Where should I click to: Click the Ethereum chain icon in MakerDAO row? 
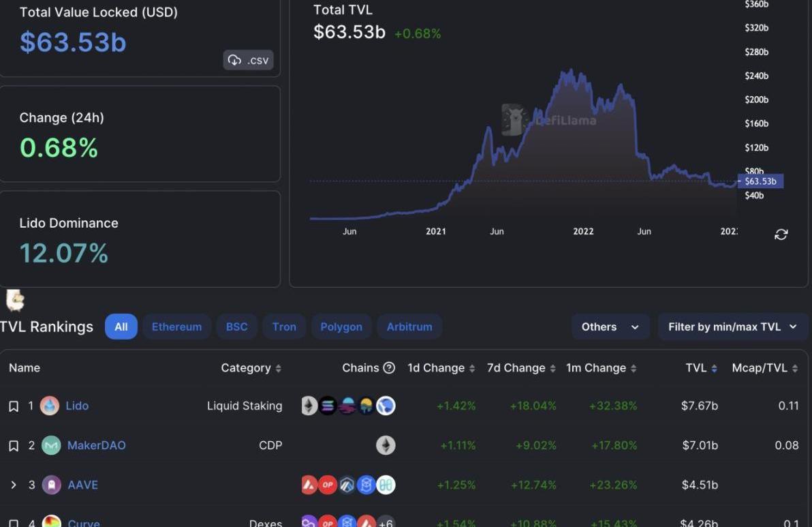click(386, 446)
